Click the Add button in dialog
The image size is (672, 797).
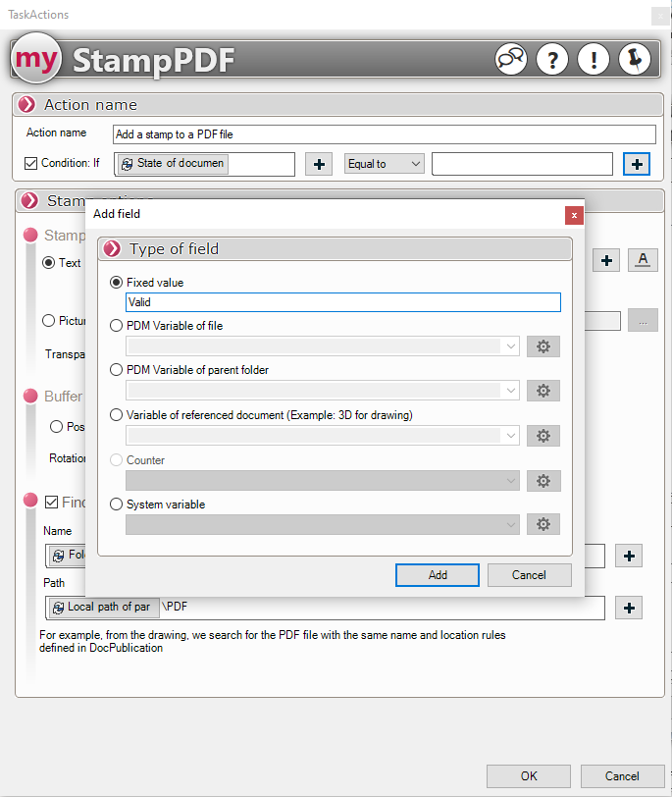pos(438,575)
